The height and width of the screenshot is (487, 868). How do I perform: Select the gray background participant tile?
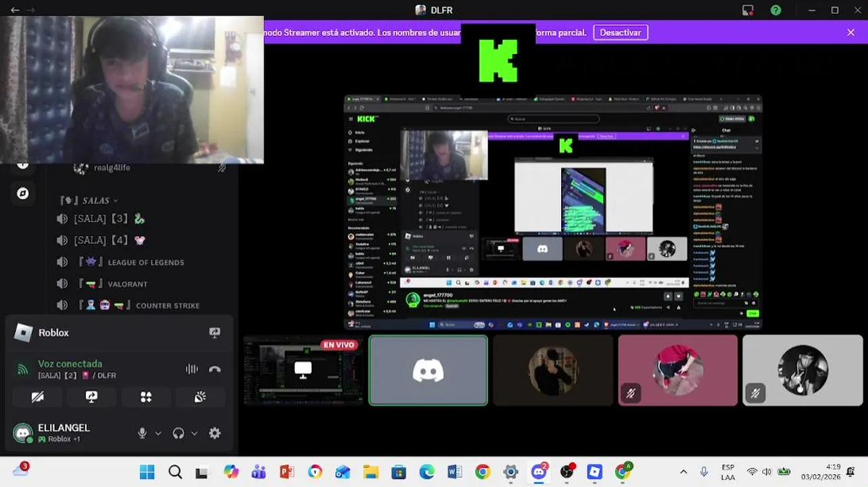coord(802,371)
